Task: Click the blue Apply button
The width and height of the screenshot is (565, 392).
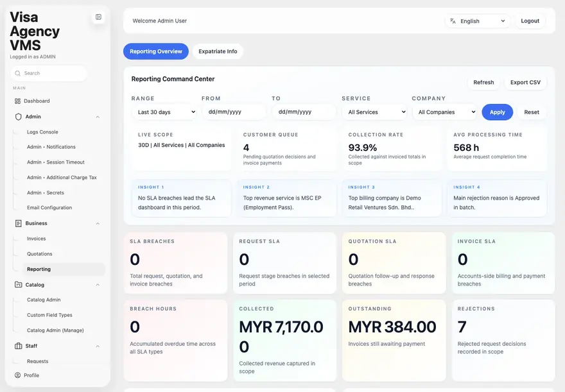Action: tap(497, 112)
